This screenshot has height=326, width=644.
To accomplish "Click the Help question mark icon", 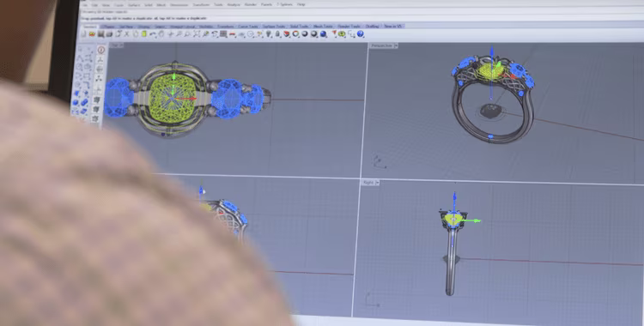I will (x=360, y=34).
